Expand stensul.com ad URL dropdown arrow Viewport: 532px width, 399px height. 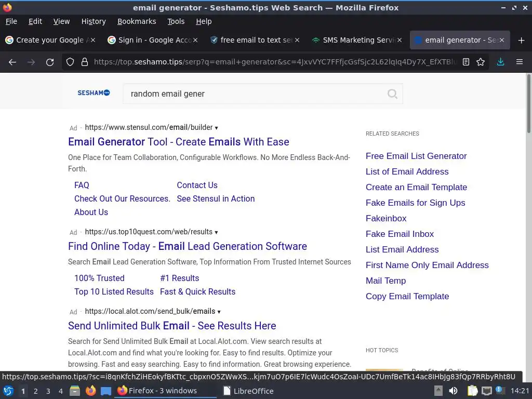point(217,128)
